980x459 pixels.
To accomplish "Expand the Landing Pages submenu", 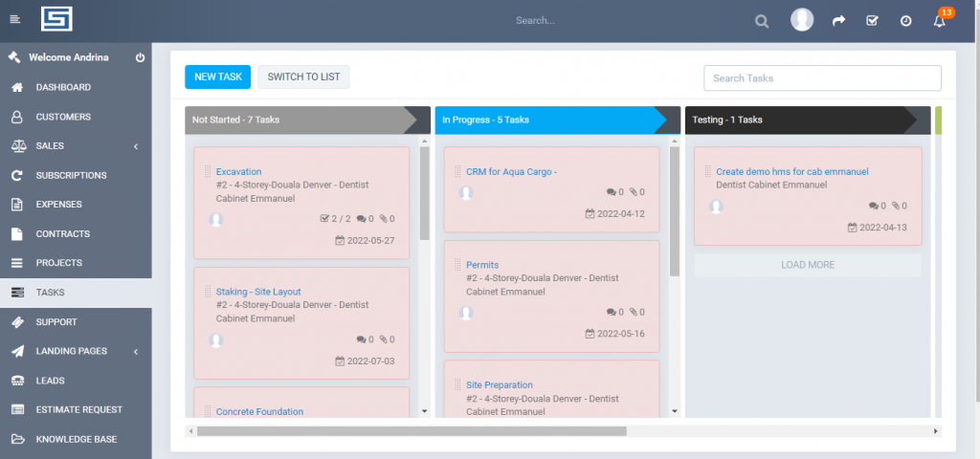I will 136,352.
